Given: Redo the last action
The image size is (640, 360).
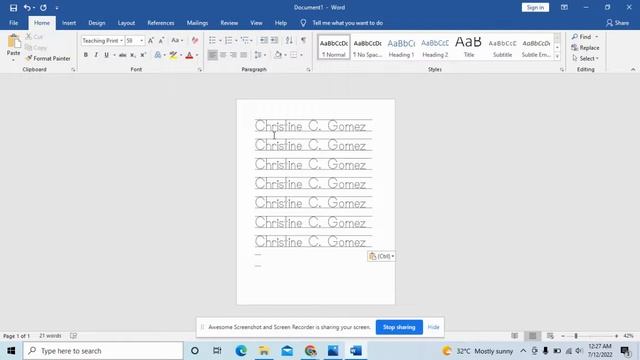Looking at the screenshot, I should coord(43,8).
